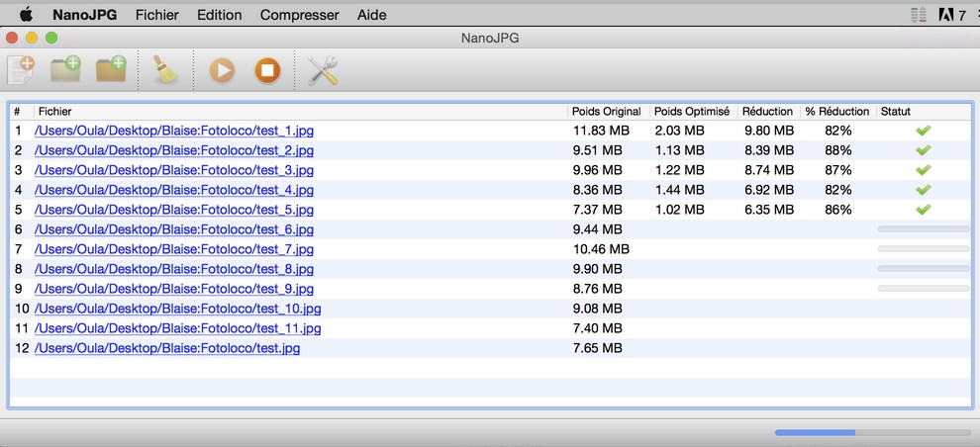Click the first add folder icon
Image resolution: width=980 pixels, height=447 pixels.
click(65, 69)
